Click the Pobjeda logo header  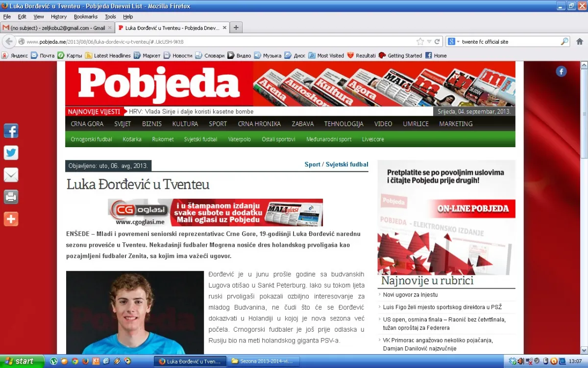(159, 84)
